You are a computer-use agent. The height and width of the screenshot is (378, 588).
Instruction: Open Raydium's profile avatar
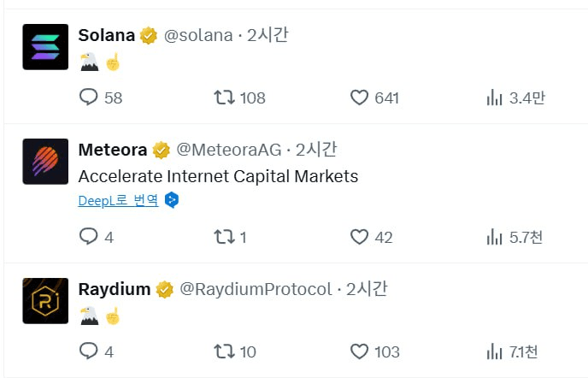click(45, 301)
